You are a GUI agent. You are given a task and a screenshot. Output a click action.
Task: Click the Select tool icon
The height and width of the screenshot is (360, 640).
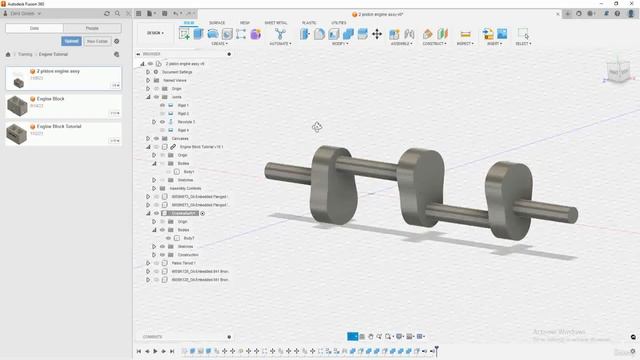pos(523,34)
